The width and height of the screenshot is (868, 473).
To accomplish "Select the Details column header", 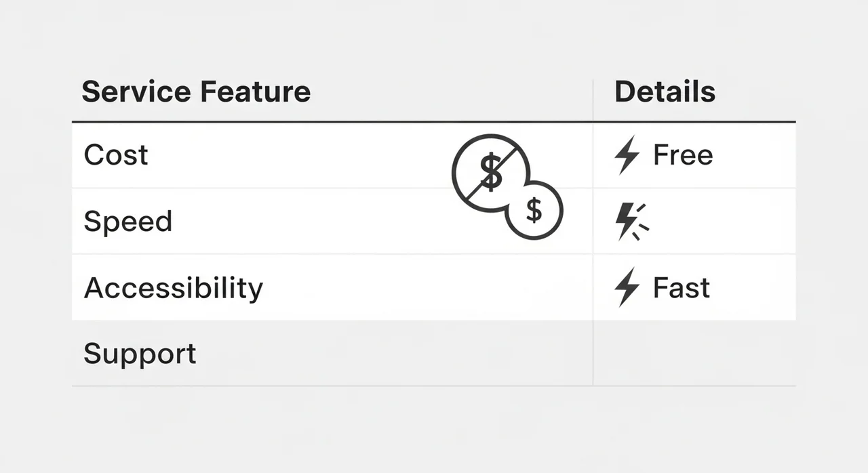I will pyautogui.click(x=665, y=91).
